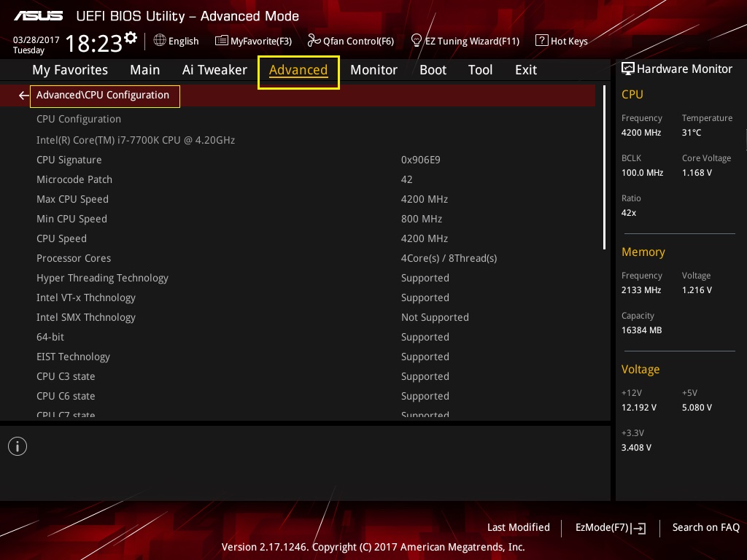Open the Exit tab
747x560 pixels.
click(526, 70)
